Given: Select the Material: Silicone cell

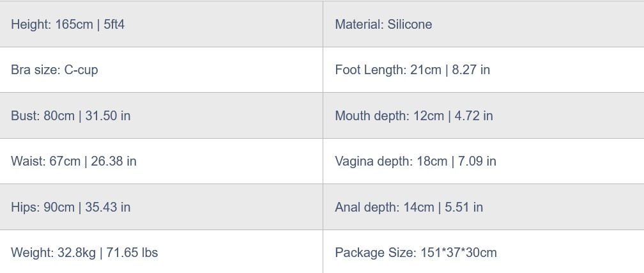Looking at the screenshot, I should click(383, 24).
